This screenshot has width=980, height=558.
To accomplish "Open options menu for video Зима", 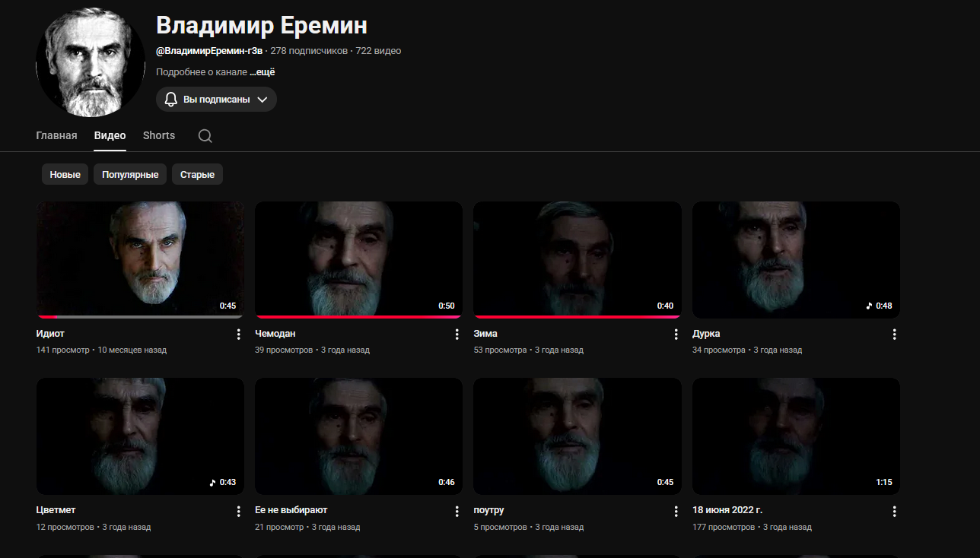I will click(x=676, y=334).
